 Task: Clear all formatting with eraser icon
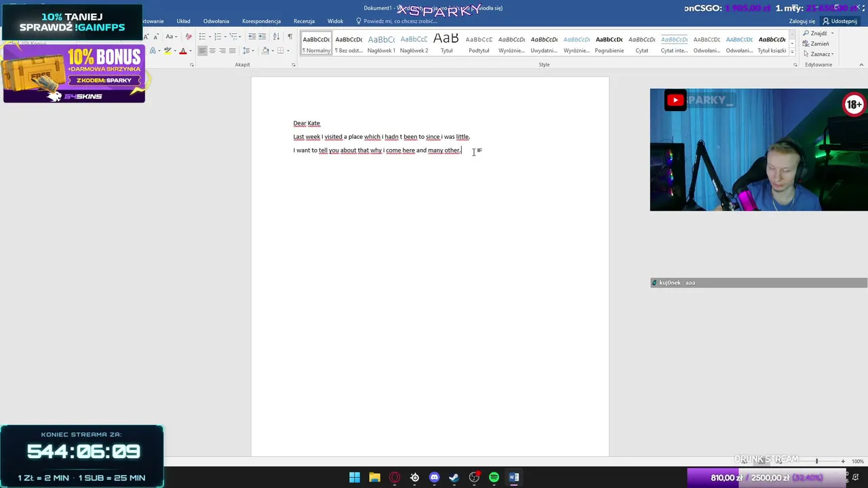pos(189,37)
